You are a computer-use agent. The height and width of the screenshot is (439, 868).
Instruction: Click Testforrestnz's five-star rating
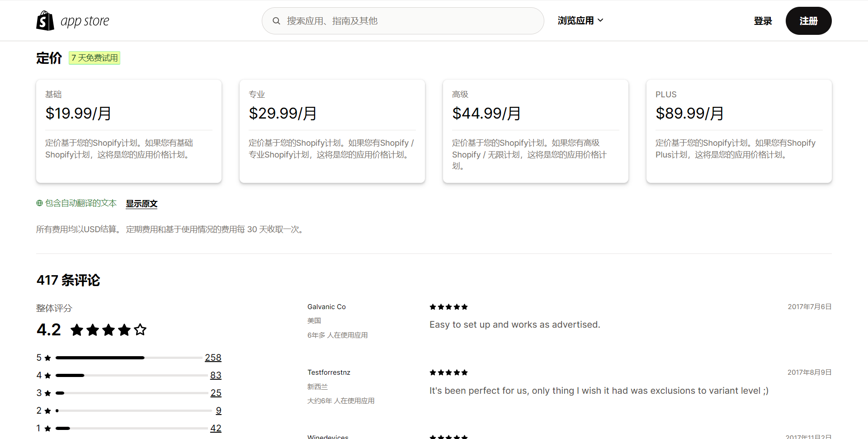point(448,372)
